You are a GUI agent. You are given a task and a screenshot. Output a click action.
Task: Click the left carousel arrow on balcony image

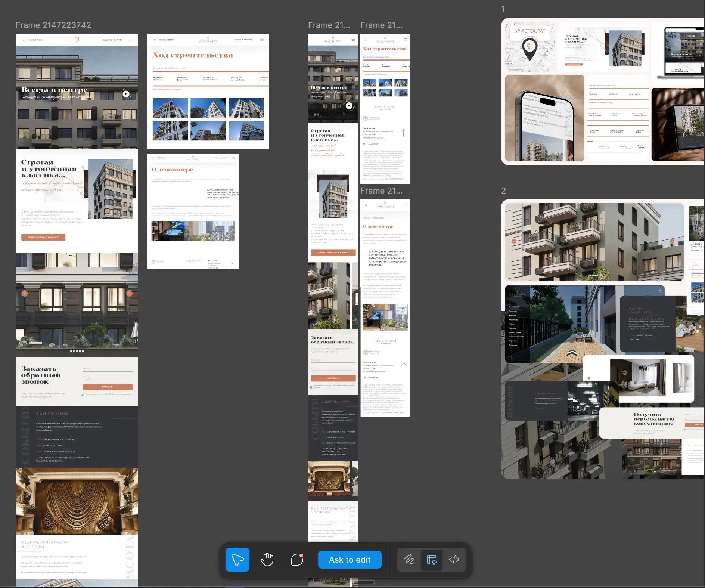click(25, 293)
